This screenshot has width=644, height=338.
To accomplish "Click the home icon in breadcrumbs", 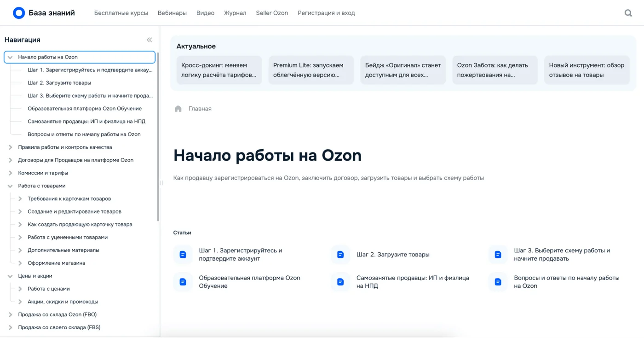I will (178, 109).
